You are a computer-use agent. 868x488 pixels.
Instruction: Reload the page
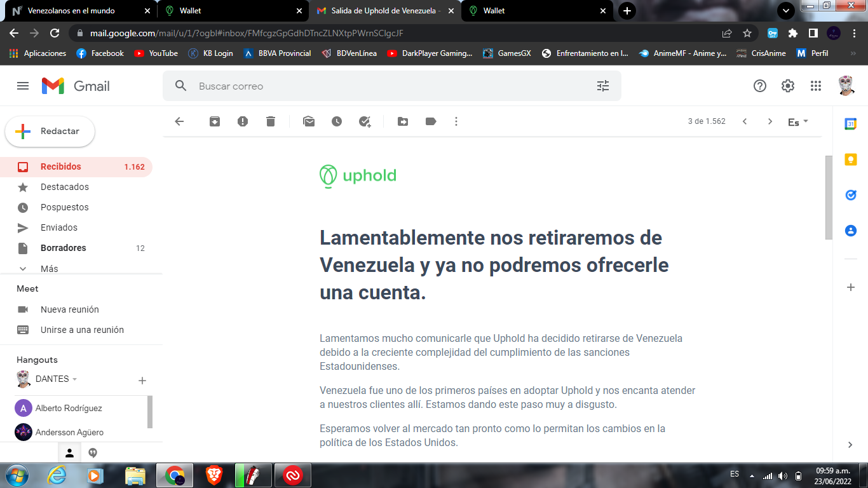(x=55, y=33)
